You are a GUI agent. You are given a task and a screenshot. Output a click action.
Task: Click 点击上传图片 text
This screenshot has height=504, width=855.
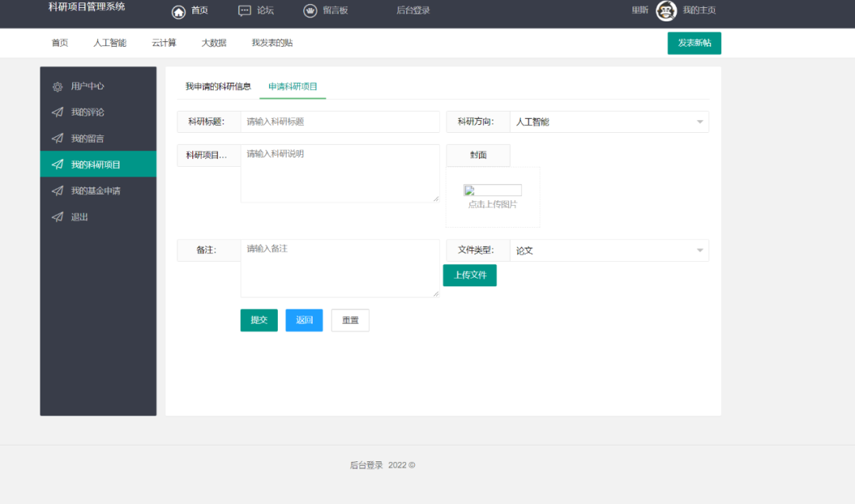point(492,204)
